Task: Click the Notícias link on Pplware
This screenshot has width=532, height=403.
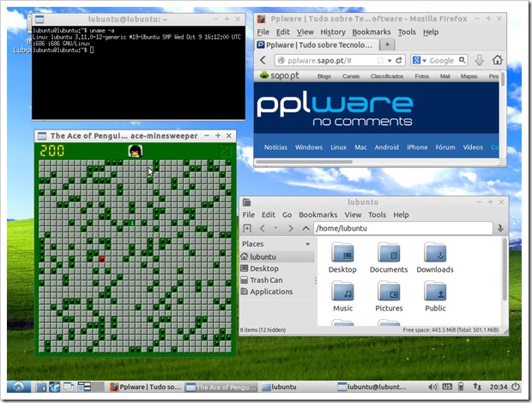Action: [x=275, y=147]
